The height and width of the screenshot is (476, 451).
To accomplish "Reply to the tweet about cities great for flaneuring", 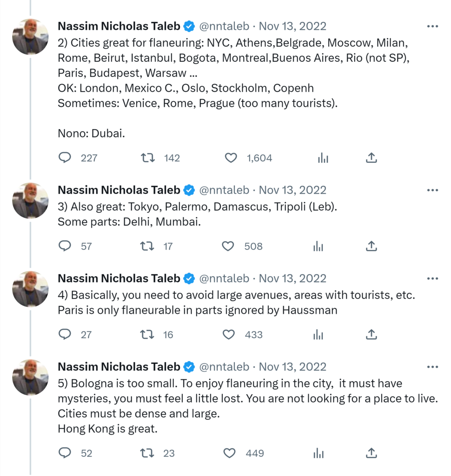I will pos(65,158).
